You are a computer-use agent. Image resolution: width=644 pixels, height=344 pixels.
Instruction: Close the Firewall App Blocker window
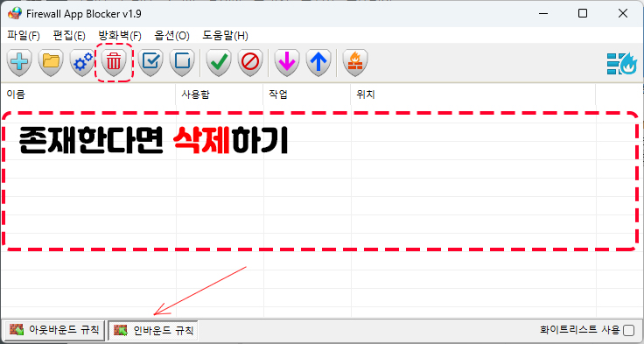pos(623,13)
